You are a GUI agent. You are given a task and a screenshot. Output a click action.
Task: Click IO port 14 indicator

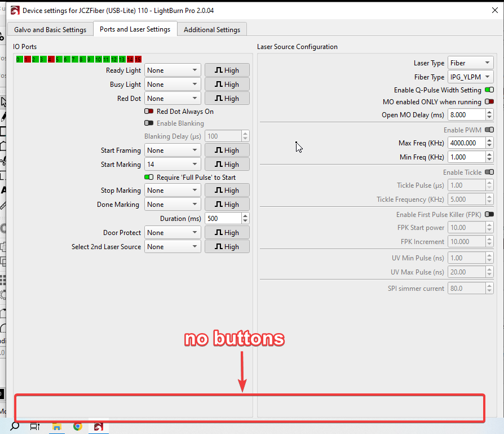pyautogui.click(x=130, y=59)
